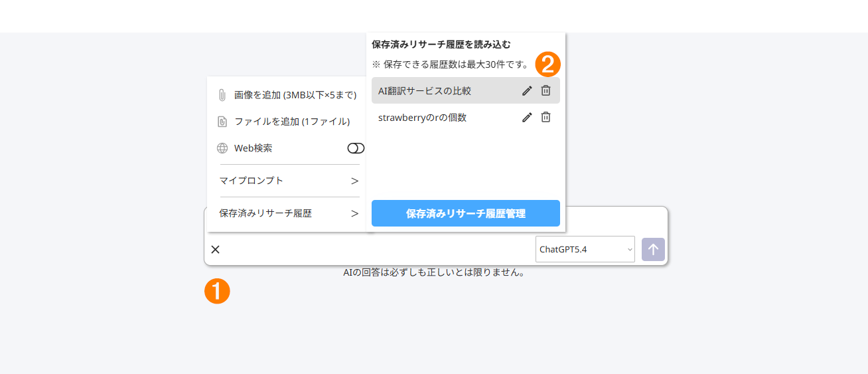Expand the マイプロンプト submenu arrow
Image resolution: width=868 pixels, height=374 pixels.
click(354, 181)
